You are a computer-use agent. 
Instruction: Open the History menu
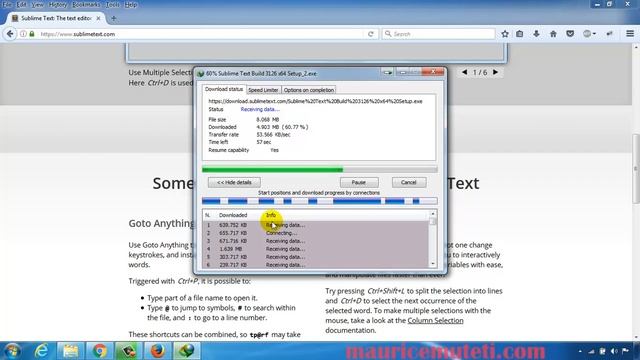click(x=58, y=5)
